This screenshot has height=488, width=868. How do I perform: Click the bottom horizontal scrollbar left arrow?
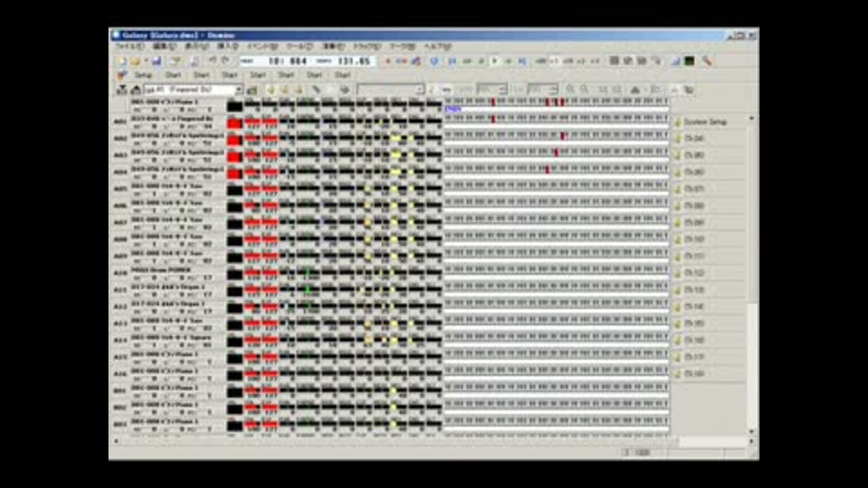(x=117, y=441)
